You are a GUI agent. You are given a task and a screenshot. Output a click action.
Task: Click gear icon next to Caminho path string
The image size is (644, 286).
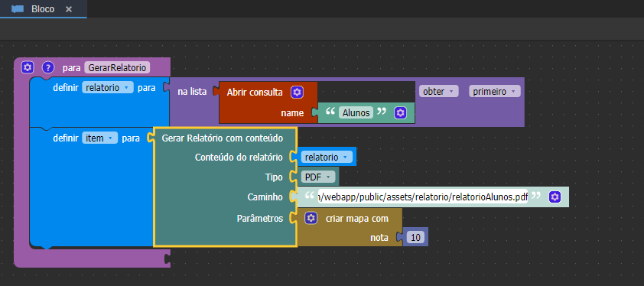[x=555, y=197]
